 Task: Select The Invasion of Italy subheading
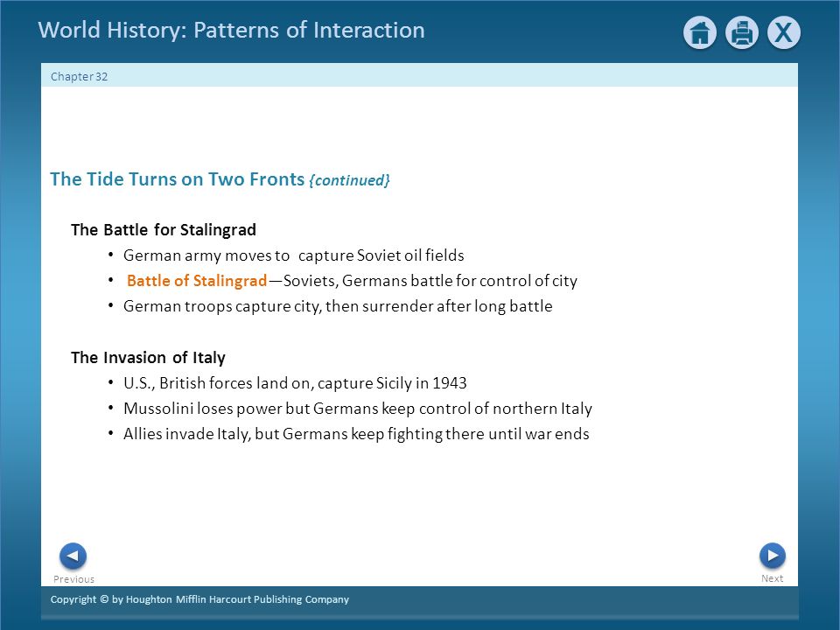tap(148, 357)
